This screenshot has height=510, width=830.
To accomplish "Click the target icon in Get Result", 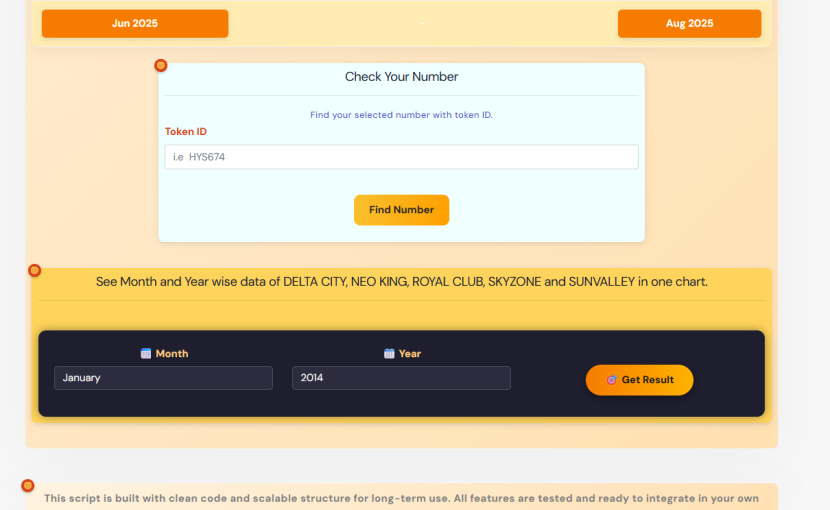I will [x=611, y=380].
